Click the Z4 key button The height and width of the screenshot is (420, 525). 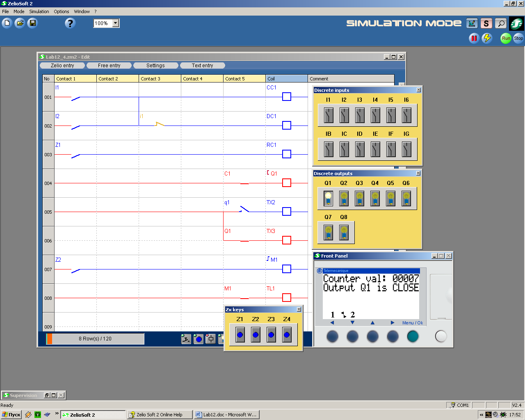[287, 335]
